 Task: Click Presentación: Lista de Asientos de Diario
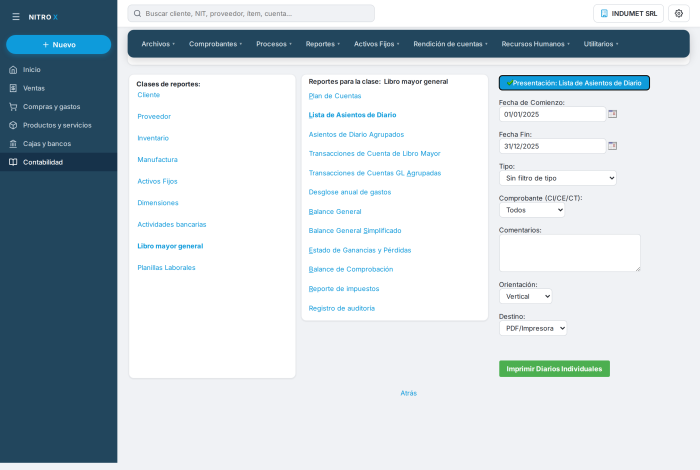click(574, 83)
